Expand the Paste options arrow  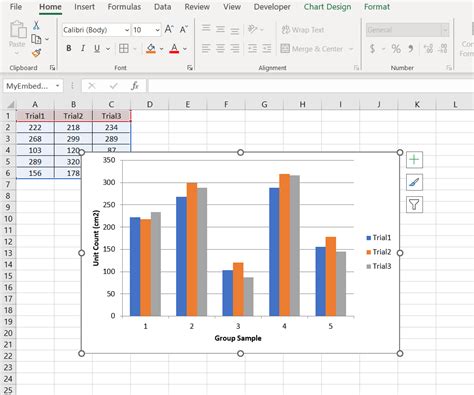click(x=17, y=53)
